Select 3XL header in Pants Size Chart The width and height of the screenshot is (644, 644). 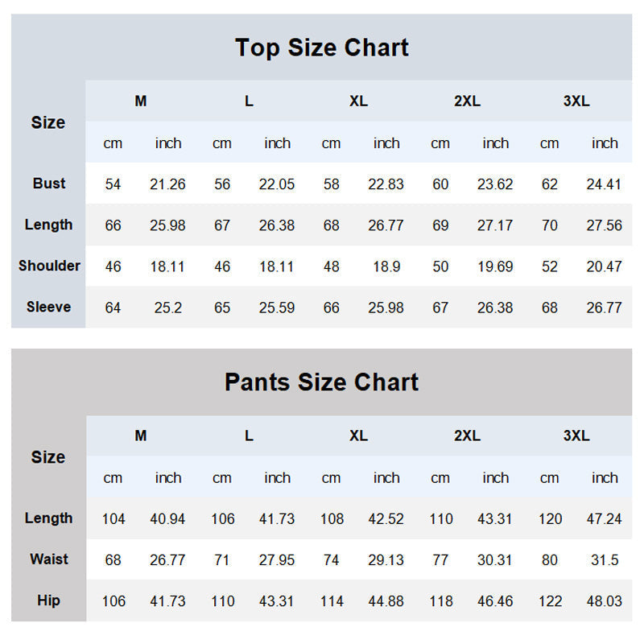tap(576, 436)
